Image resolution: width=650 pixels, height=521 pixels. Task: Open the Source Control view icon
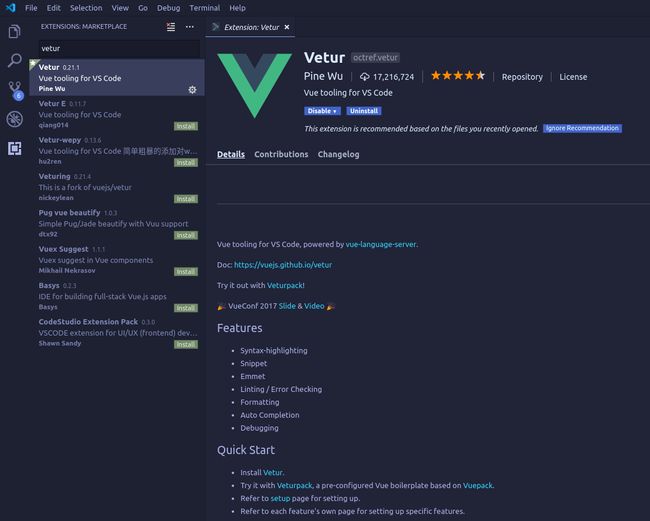[x=15, y=90]
